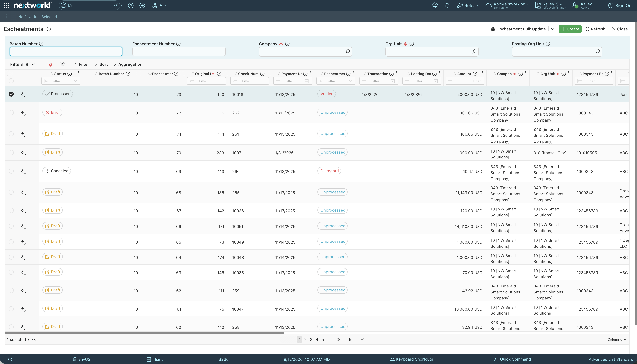Viewport: 637px width, 364px height.
Task: Click the add filter plus icon
Action: (42, 64)
